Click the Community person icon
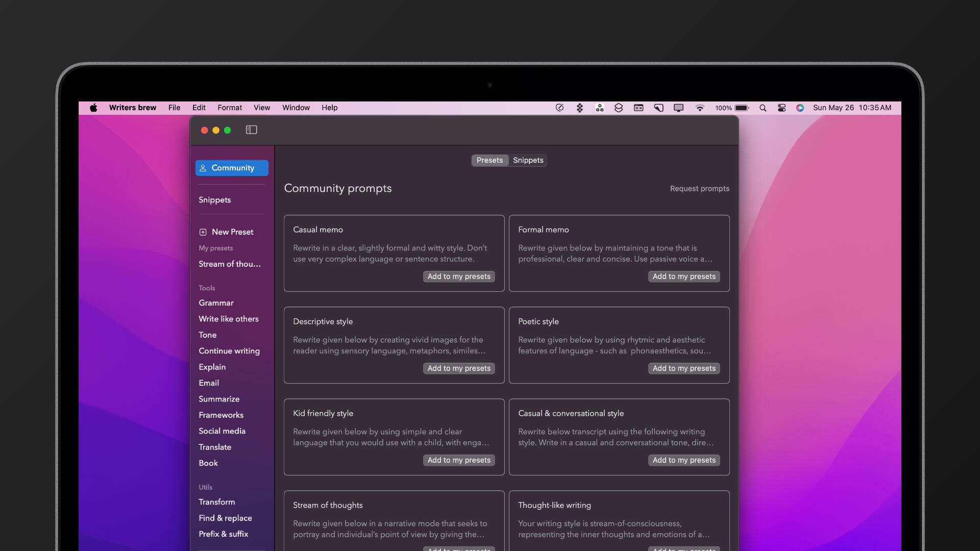 point(203,168)
